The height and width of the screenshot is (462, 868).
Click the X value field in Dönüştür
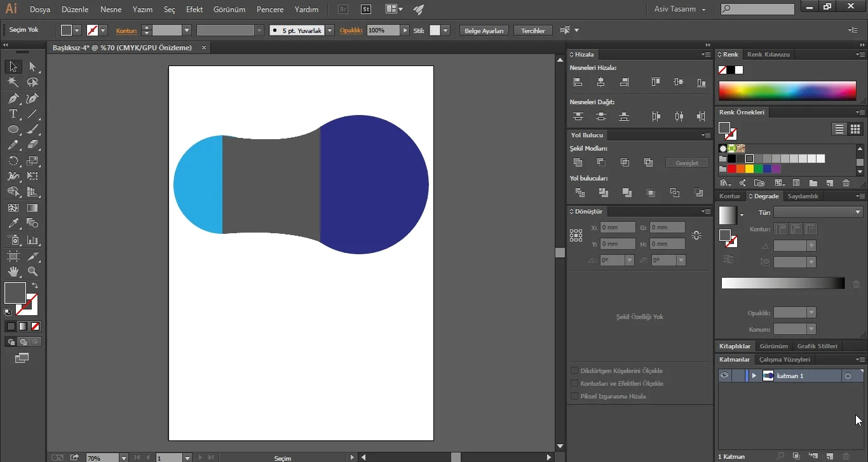click(618, 227)
